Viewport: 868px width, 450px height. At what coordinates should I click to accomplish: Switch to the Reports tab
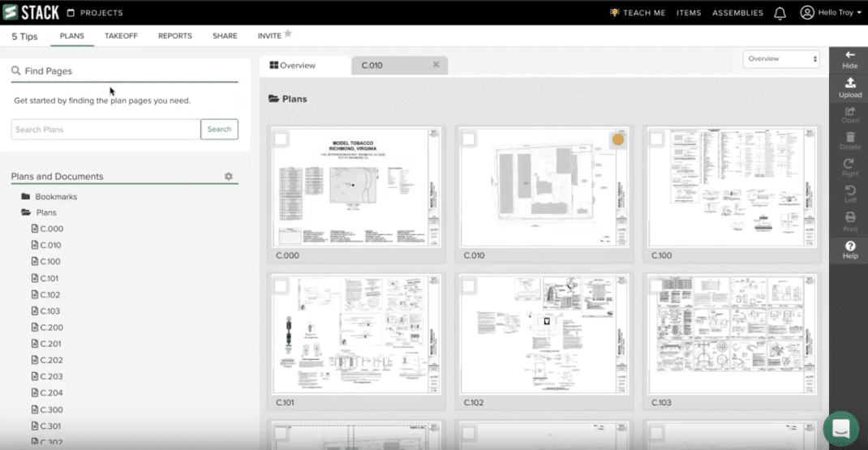[175, 36]
